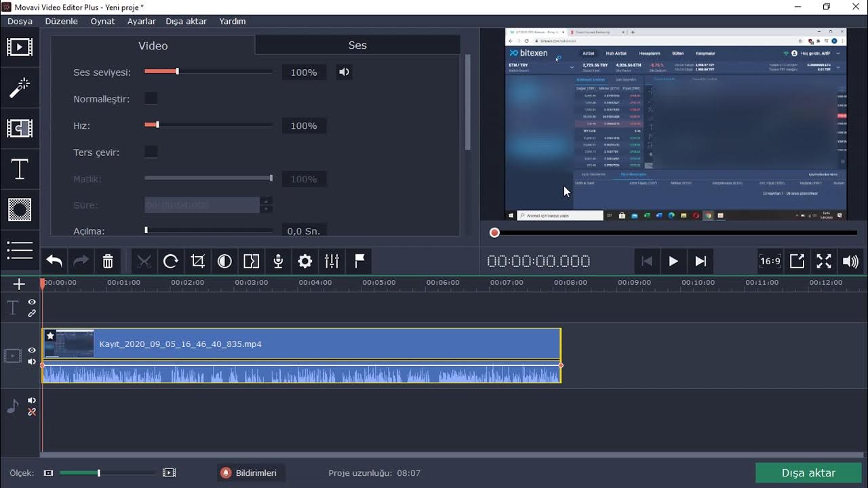Delete selected clip with trash icon
This screenshot has height=488, width=868.
(108, 261)
